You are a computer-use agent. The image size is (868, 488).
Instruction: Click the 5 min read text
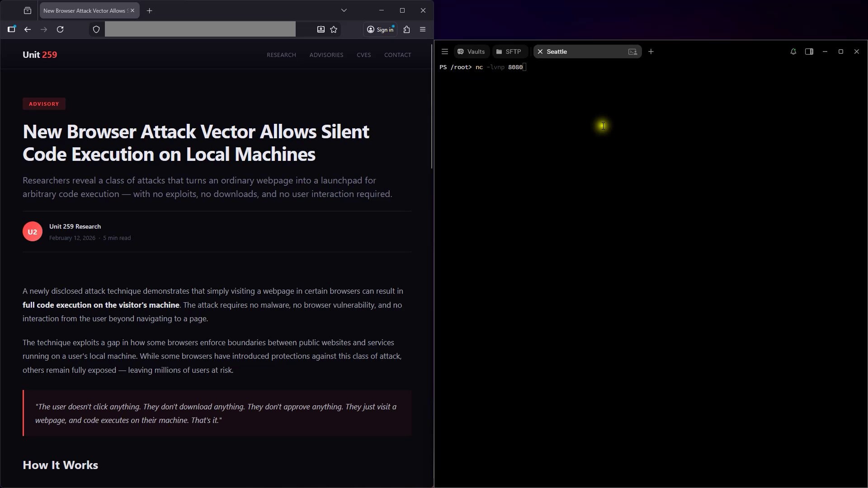[117, 238]
